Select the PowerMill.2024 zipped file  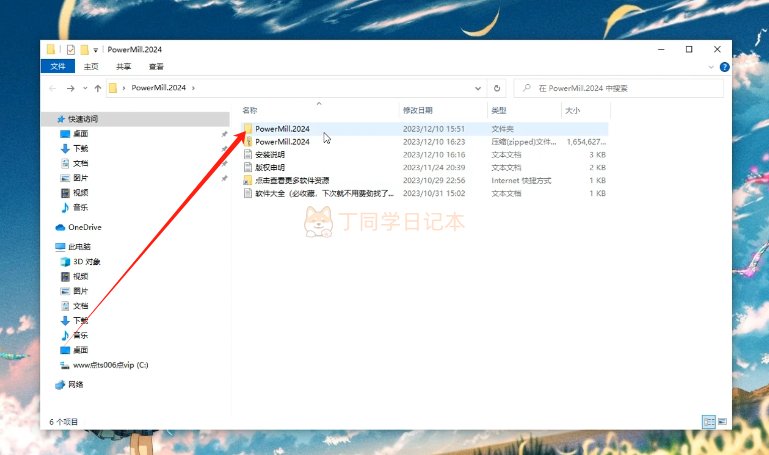coord(282,142)
